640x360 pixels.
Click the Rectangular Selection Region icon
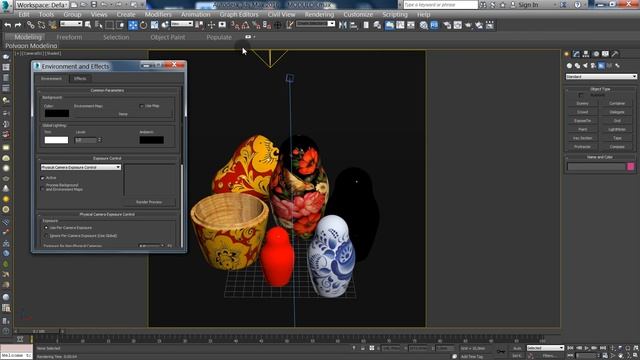click(x=109, y=25)
